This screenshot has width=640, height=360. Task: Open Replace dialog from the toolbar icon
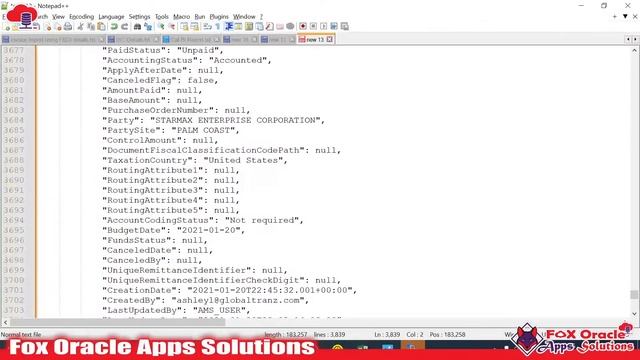click(x=148, y=27)
